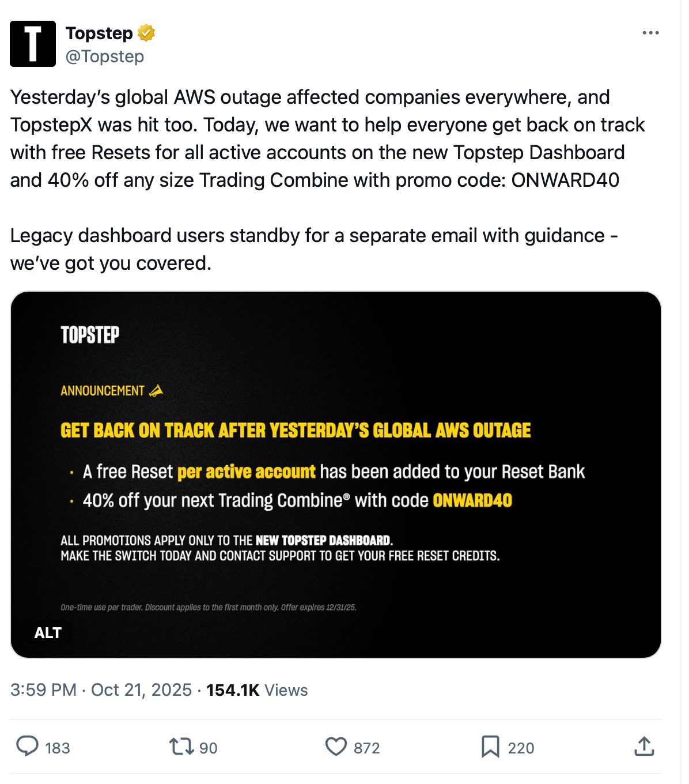Click the reply speech bubble icon
The width and height of the screenshot is (689, 784).
(27, 747)
